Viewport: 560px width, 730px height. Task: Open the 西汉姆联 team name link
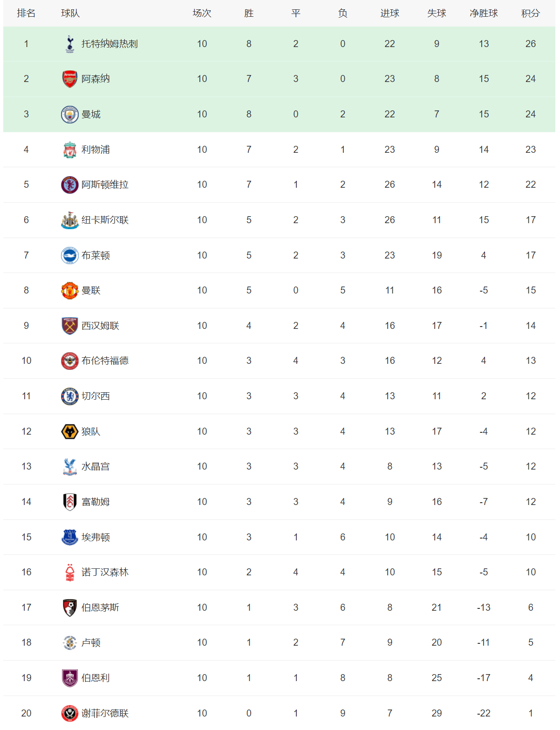[100, 326]
